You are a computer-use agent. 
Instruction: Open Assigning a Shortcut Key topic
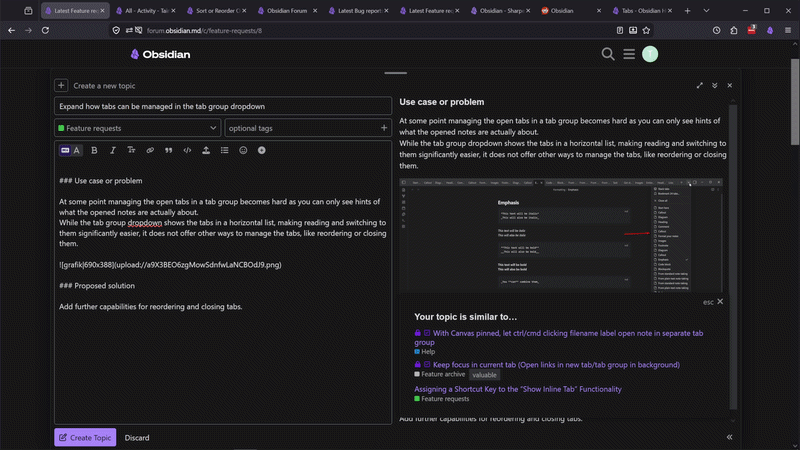click(518, 389)
